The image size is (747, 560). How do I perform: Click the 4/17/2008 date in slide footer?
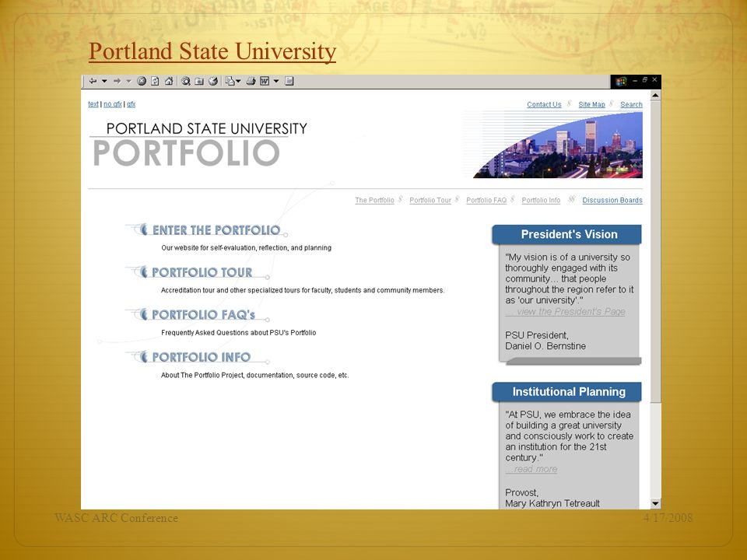click(668, 518)
